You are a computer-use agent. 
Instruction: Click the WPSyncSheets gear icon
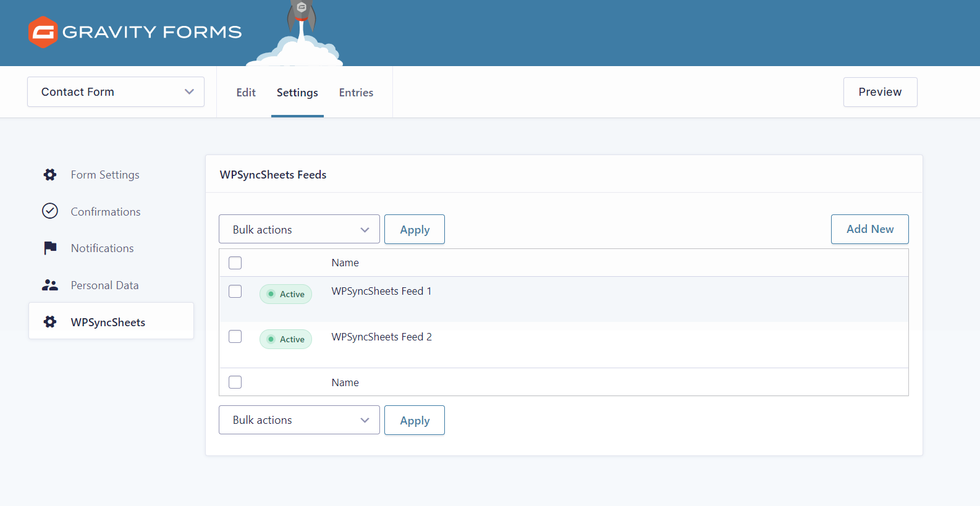click(50, 322)
